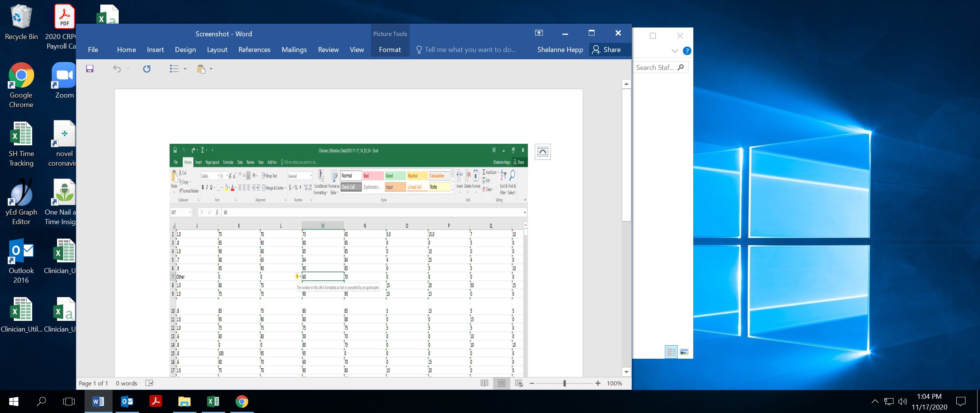The width and height of the screenshot is (980, 413).
Task: Click the bullets list icon
Action: pyautogui.click(x=174, y=69)
